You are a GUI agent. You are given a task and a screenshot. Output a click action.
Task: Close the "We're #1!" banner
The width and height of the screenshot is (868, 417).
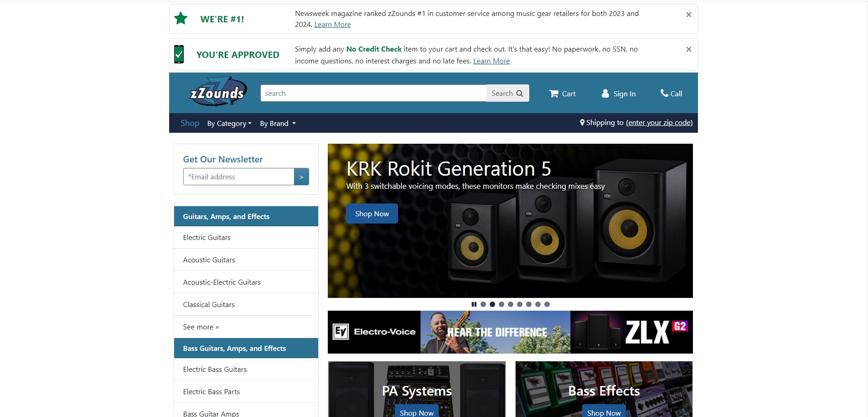pyautogui.click(x=688, y=15)
